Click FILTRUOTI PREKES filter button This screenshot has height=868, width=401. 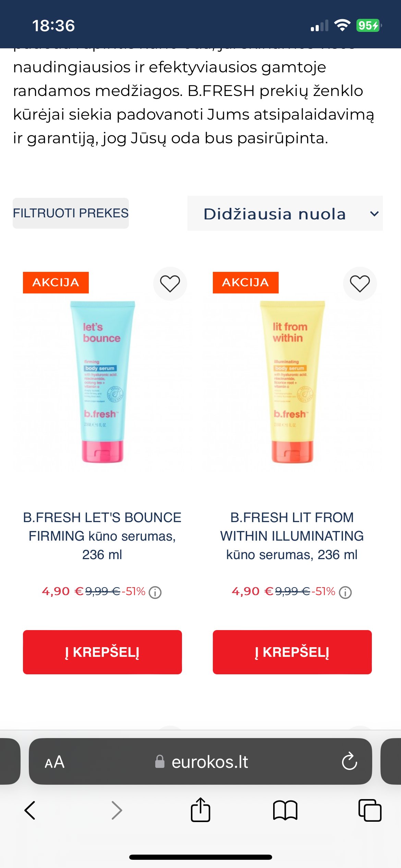coord(71,213)
